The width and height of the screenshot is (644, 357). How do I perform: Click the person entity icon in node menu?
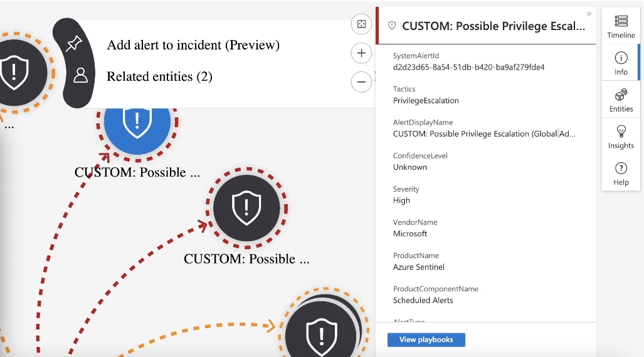pos(80,76)
